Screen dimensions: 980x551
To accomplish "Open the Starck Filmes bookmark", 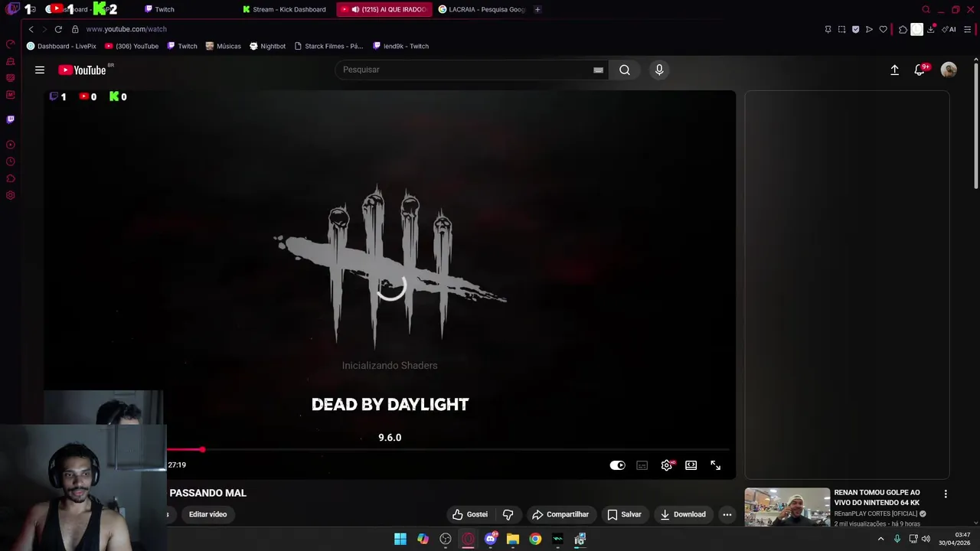I will coord(328,46).
